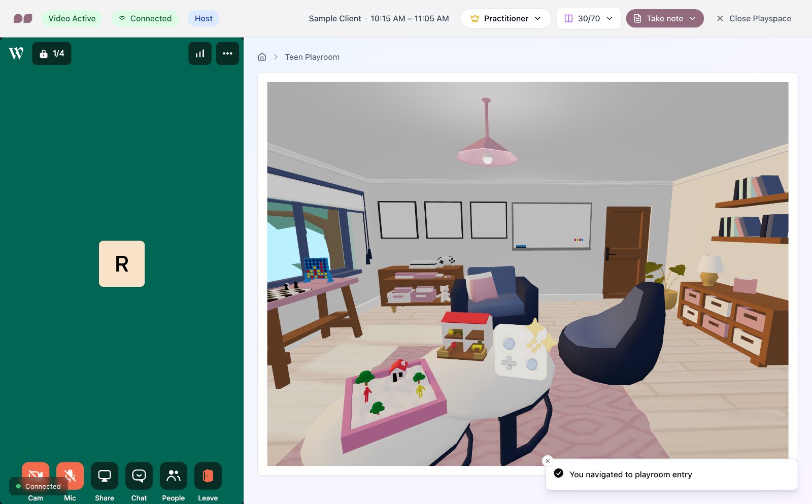Open the more options menu
Image resolution: width=812 pixels, height=504 pixels.
227,53
